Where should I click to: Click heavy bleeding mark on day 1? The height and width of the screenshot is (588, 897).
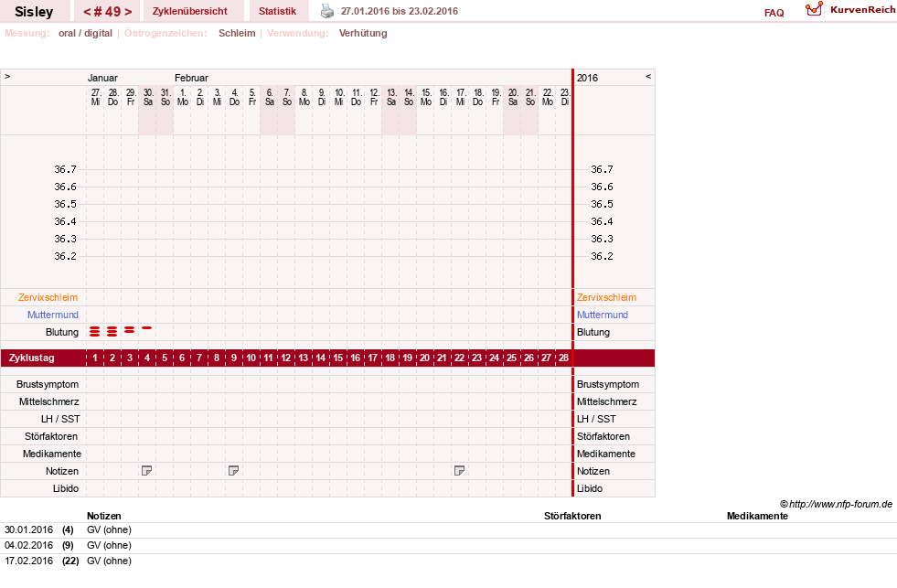coord(95,331)
